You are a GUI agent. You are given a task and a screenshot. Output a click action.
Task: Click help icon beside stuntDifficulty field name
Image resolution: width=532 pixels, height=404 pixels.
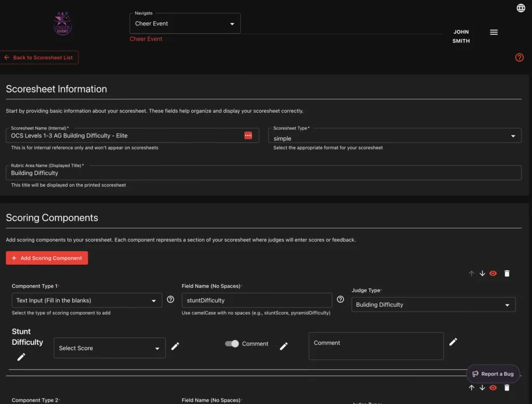[x=340, y=300]
